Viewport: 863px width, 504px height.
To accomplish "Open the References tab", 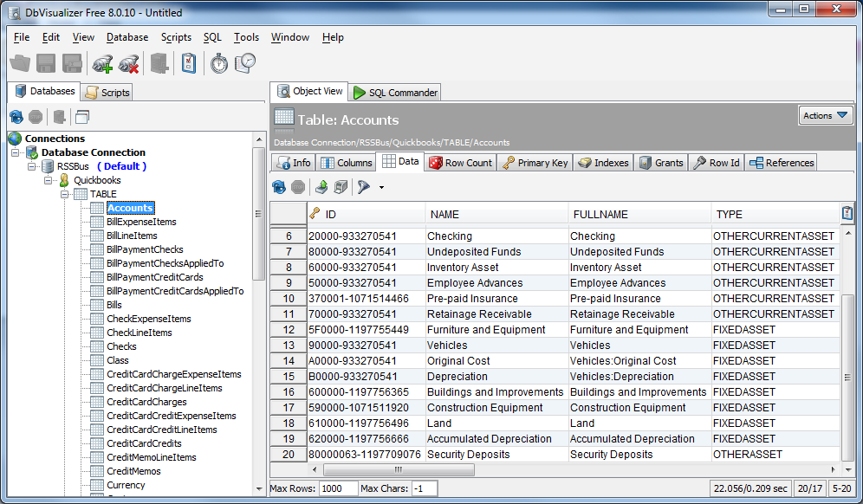I will pyautogui.click(x=781, y=163).
